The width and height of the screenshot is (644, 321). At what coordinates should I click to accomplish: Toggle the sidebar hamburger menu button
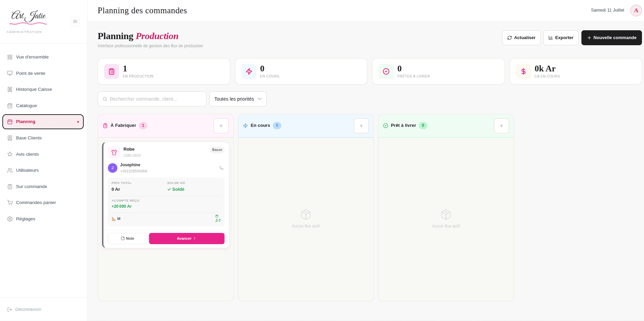tap(75, 21)
